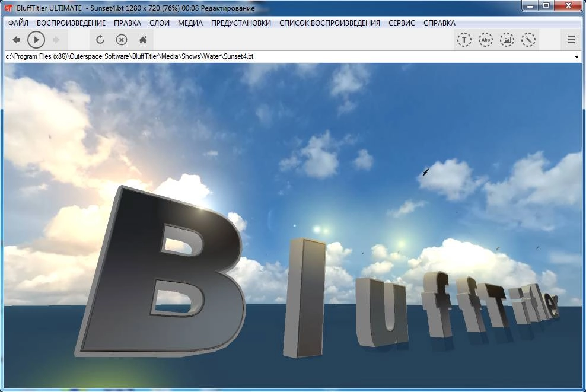
Task: Add a picture layer with image icon
Action: [507, 40]
